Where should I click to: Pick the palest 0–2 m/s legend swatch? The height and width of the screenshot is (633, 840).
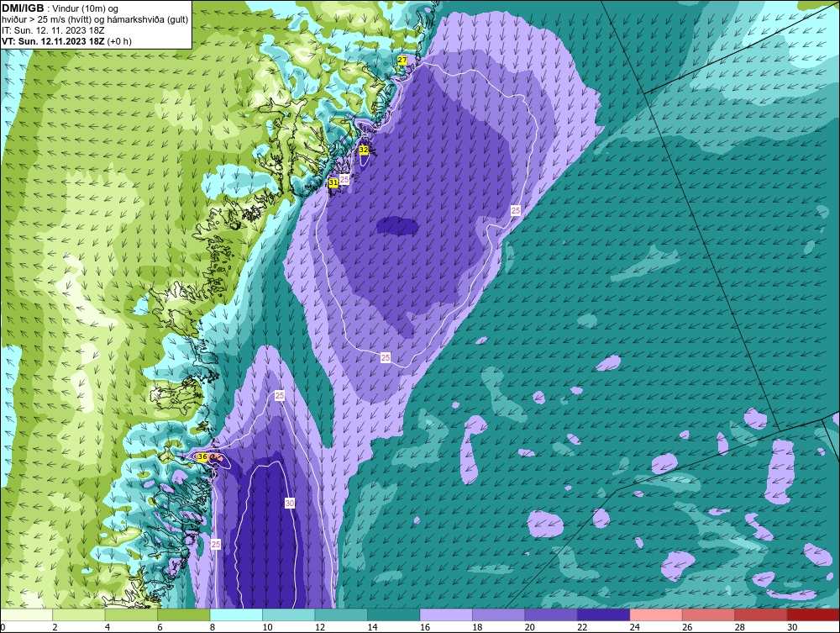(26, 615)
